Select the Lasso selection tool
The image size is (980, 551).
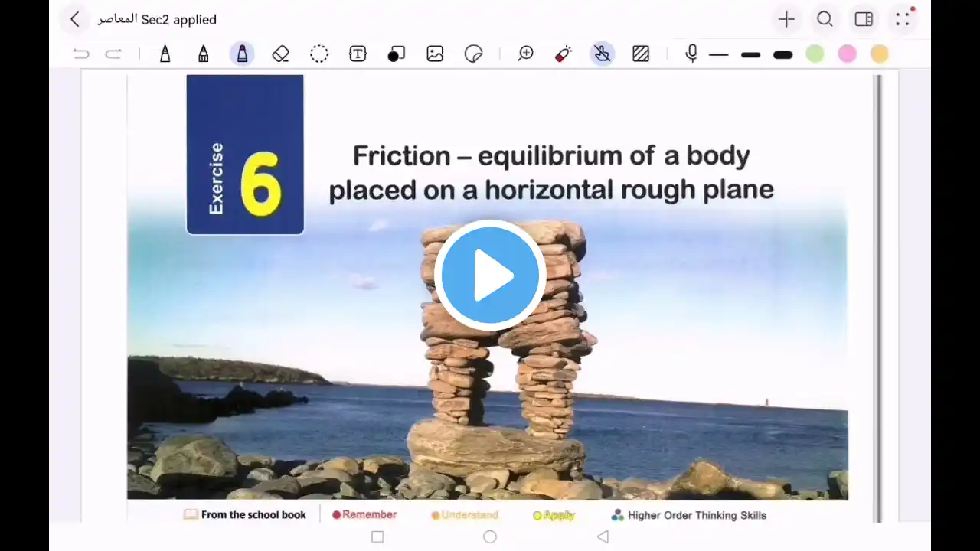pos(319,54)
